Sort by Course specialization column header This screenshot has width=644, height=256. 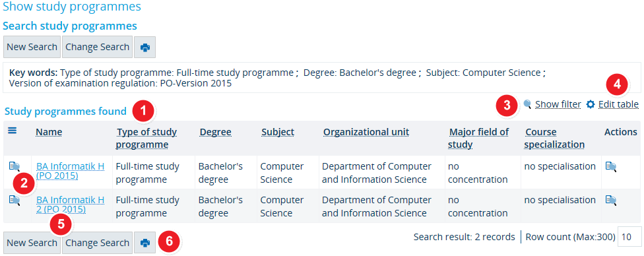555,139
